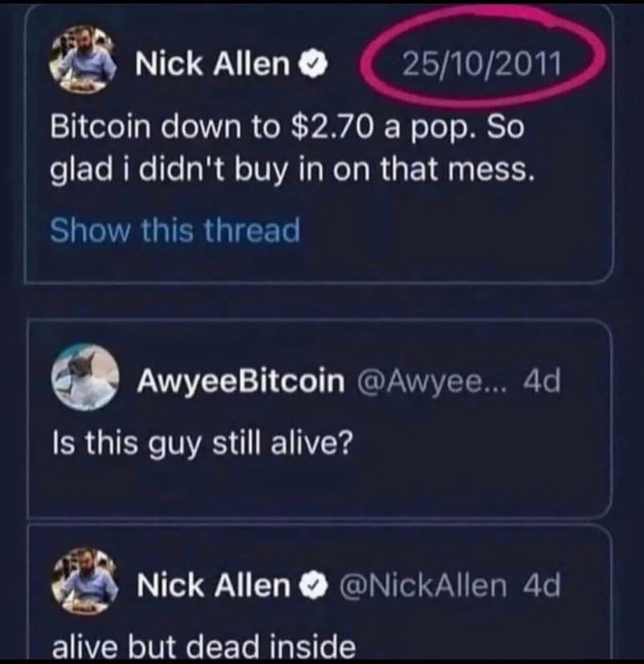Select the Nick Allen name in the top tweet

click(x=213, y=64)
